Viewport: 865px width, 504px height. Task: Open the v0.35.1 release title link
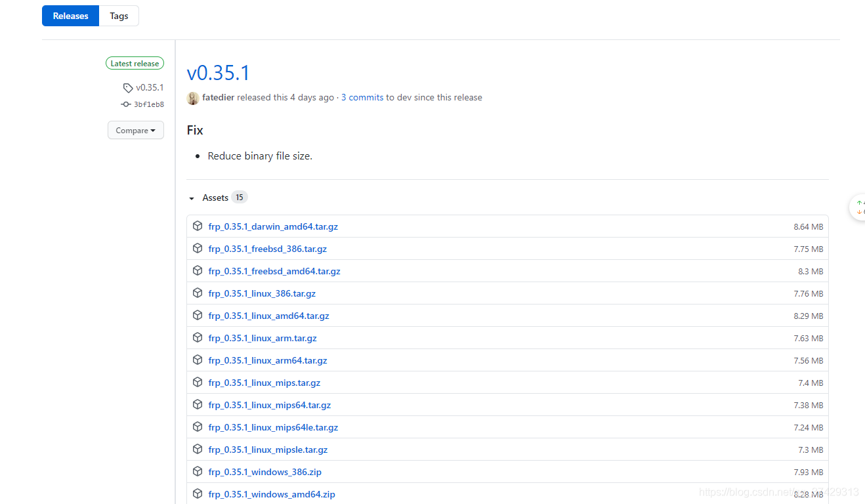[219, 72]
